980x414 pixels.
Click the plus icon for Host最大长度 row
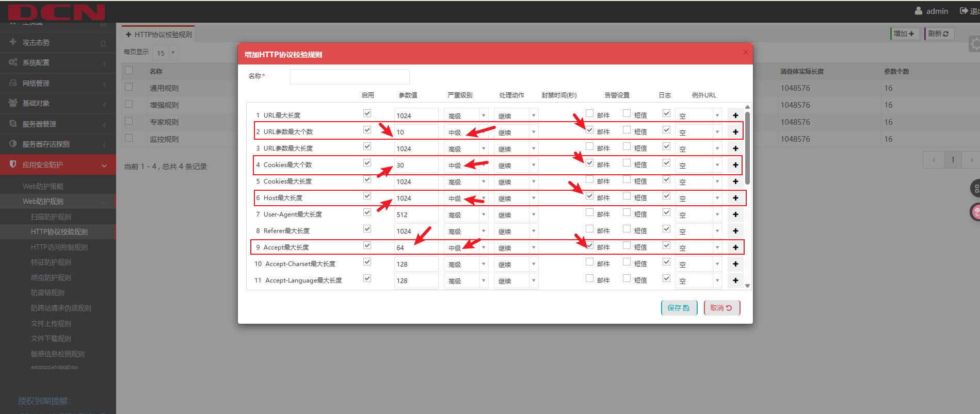735,198
